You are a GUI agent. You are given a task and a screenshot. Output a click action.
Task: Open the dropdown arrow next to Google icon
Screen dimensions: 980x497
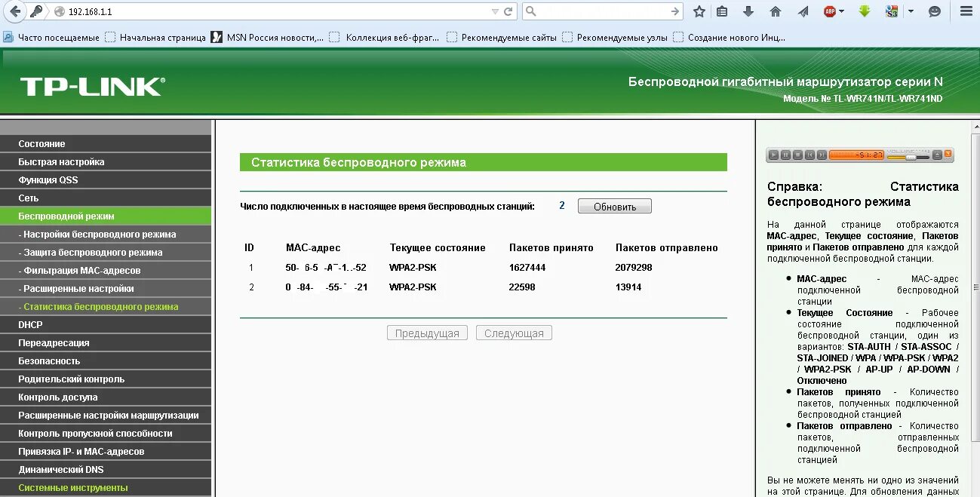coord(911,11)
